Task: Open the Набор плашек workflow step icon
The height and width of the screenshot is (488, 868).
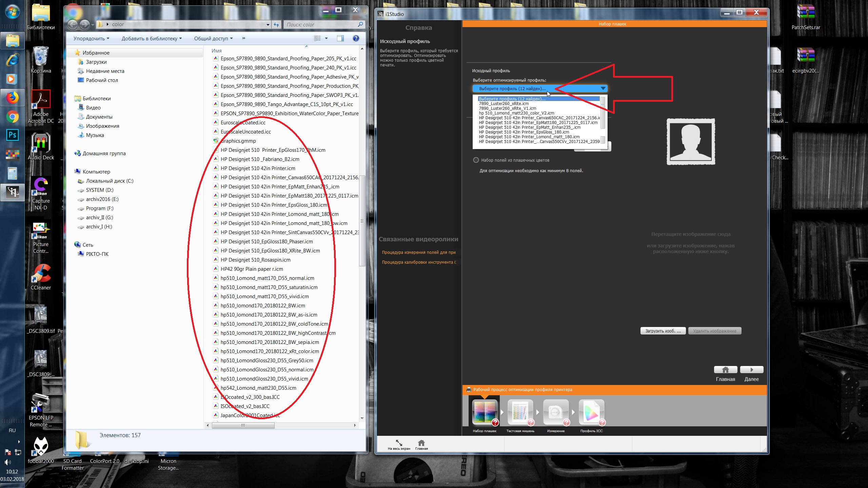Action: pyautogui.click(x=485, y=412)
